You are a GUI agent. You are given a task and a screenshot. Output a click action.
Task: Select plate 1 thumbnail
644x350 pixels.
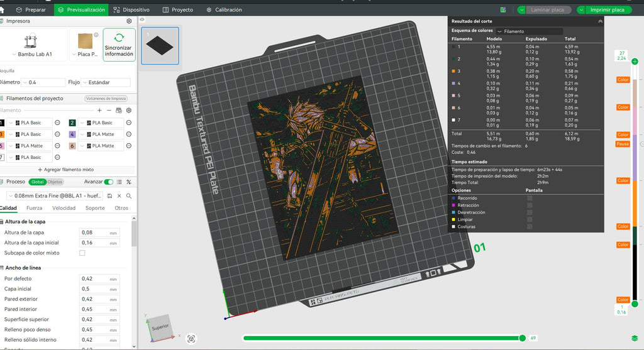(160, 46)
